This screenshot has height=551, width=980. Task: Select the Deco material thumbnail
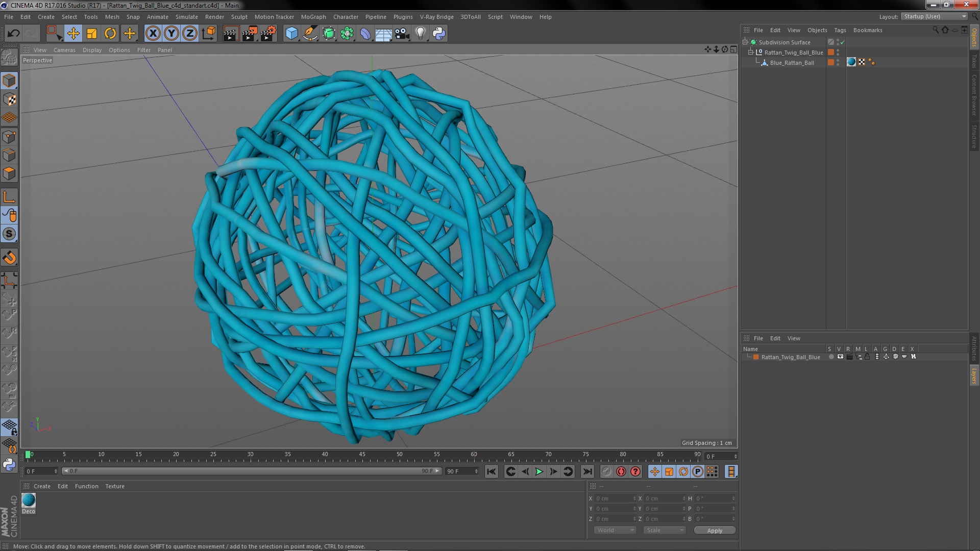click(x=29, y=500)
